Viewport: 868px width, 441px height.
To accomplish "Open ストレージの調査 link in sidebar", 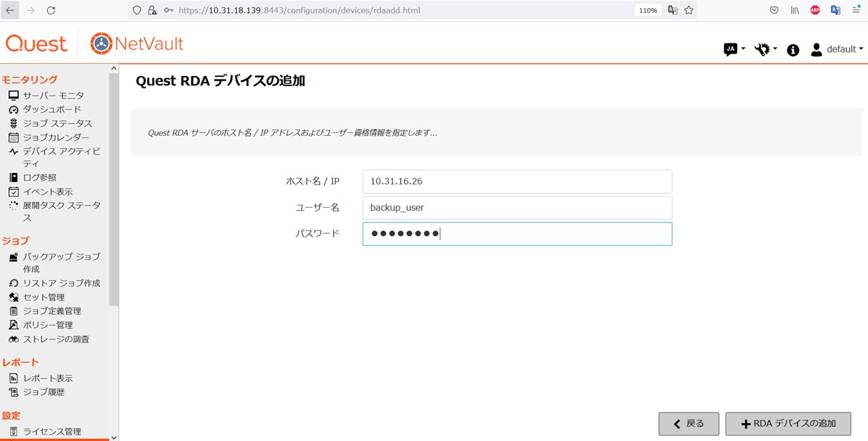I will tap(56, 339).
